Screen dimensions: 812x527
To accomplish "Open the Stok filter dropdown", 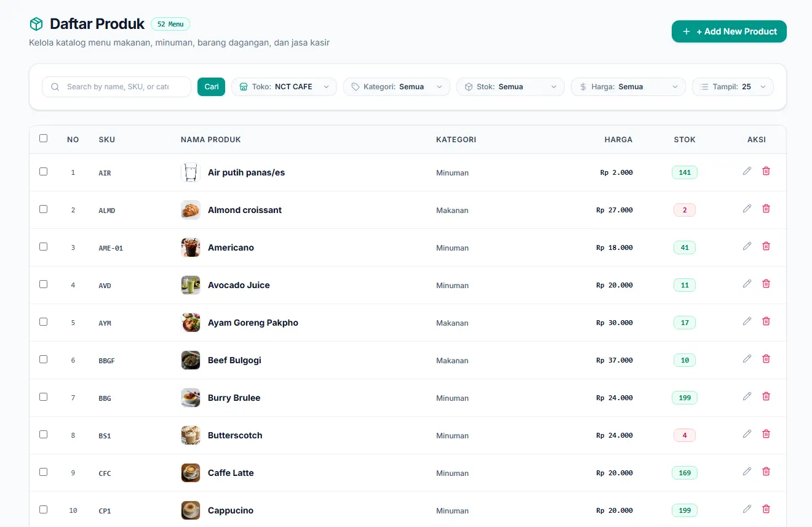I will [511, 87].
